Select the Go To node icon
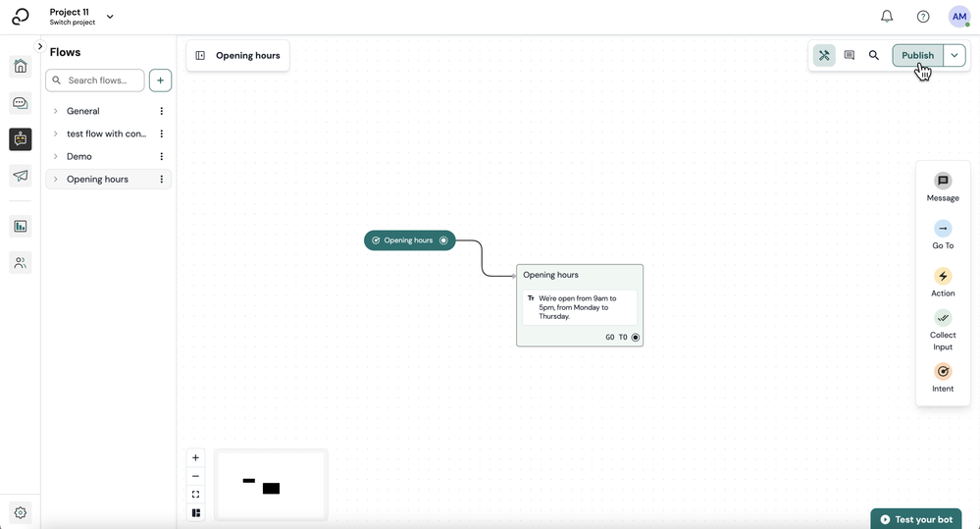This screenshot has width=980, height=529. coord(943,229)
